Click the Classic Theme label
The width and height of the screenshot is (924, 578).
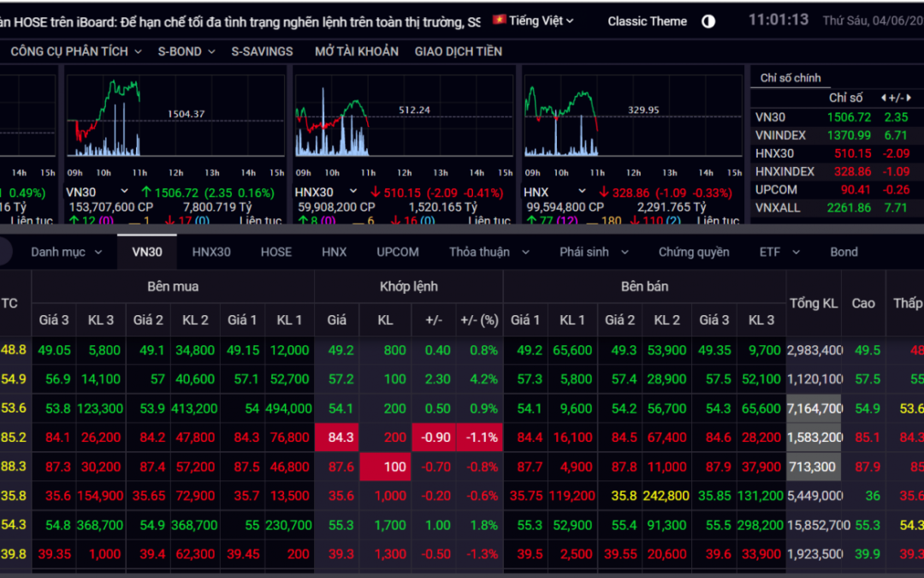[647, 21]
